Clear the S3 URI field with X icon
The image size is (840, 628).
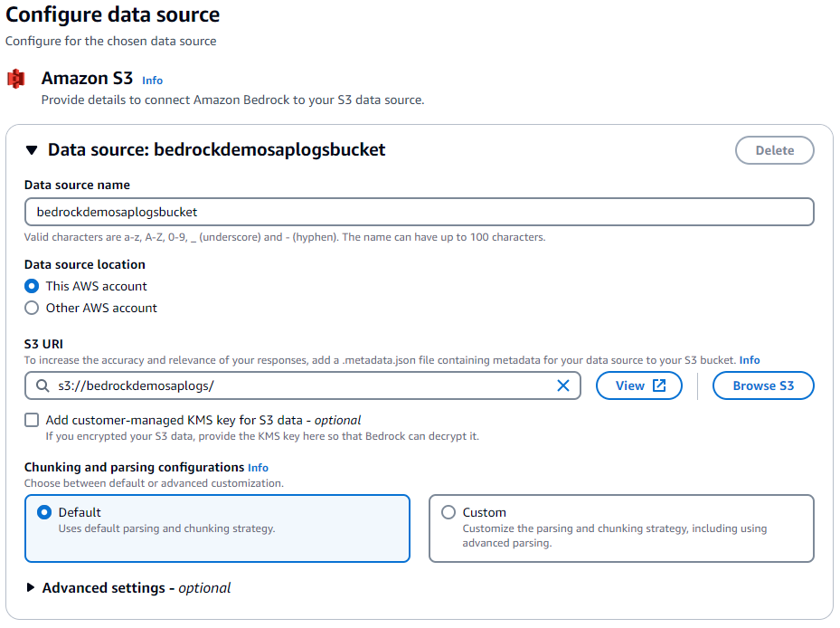click(x=562, y=385)
